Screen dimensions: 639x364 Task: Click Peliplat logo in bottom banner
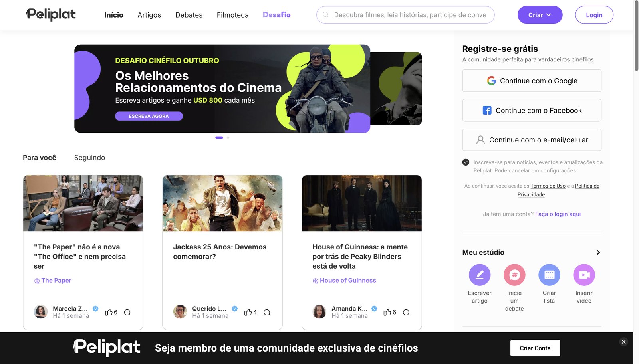107,347
